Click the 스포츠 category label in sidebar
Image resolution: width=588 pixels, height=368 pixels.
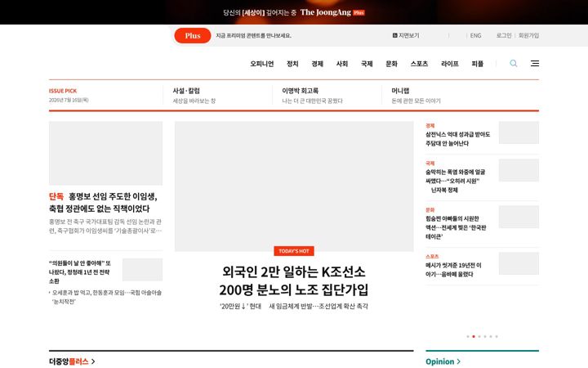pos(432,257)
